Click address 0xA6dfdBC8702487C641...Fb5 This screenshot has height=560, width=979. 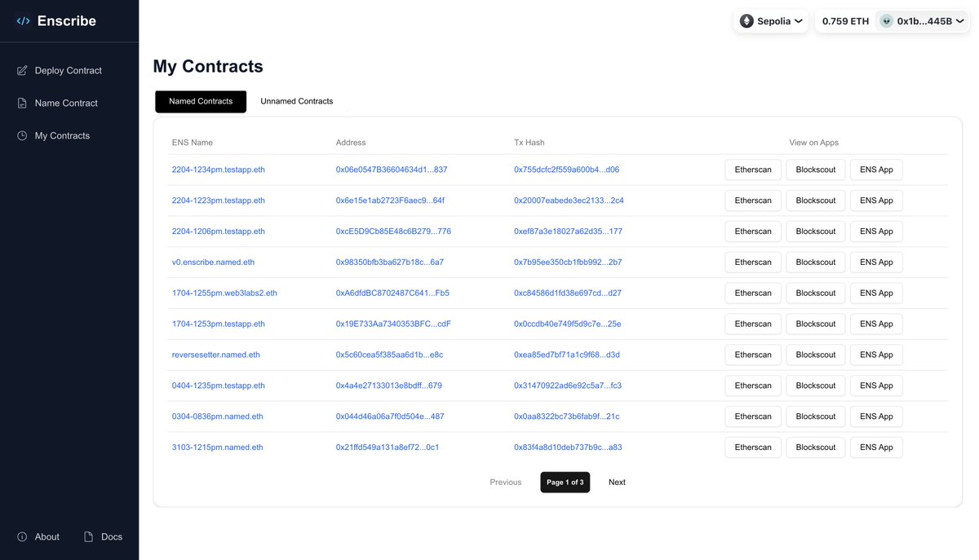[392, 293]
